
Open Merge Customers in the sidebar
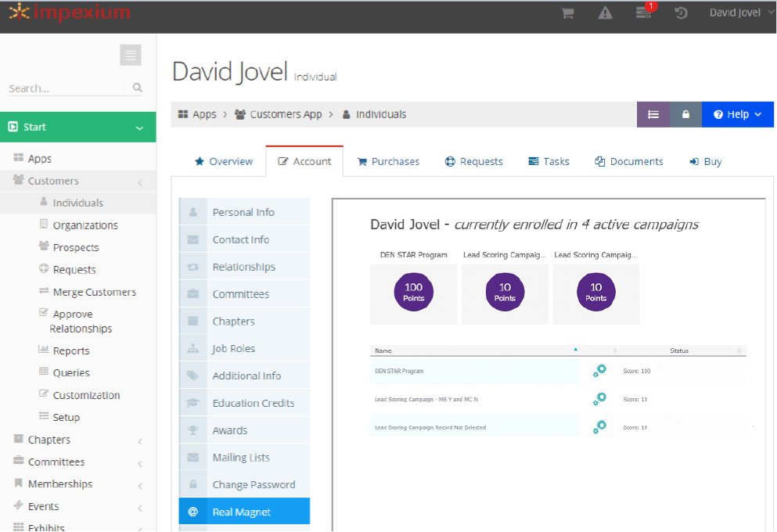click(x=94, y=293)
